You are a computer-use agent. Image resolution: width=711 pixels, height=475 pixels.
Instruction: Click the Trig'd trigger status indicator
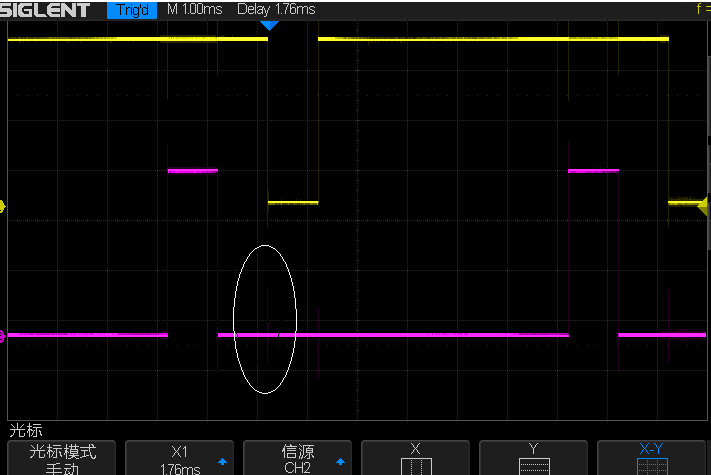132,10
